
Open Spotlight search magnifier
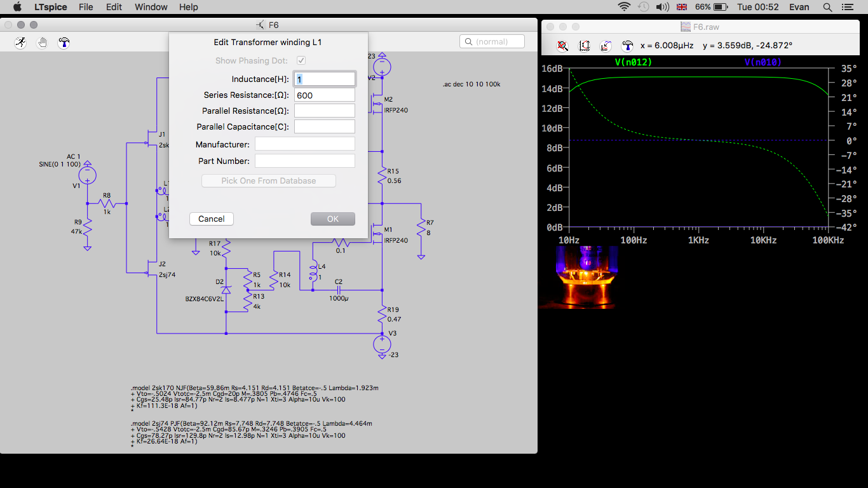[x=827, y=7]
